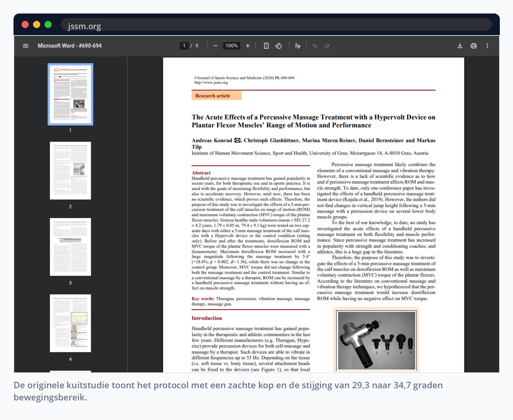Open the more actions three-dot menu
The height and width of the screenshot is (420, 513).
[487, 46]
